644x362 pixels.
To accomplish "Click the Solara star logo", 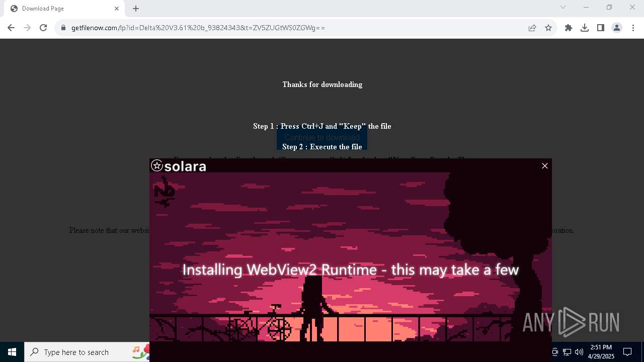I will (x=157, y=165).
